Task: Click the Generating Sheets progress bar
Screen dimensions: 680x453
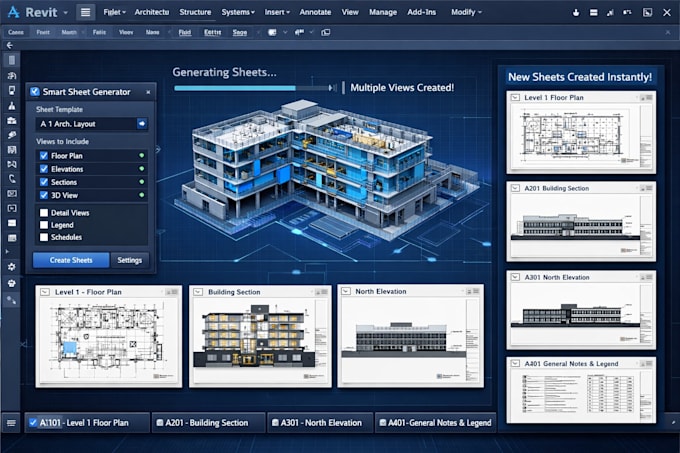Action: (x=252, y=88)
